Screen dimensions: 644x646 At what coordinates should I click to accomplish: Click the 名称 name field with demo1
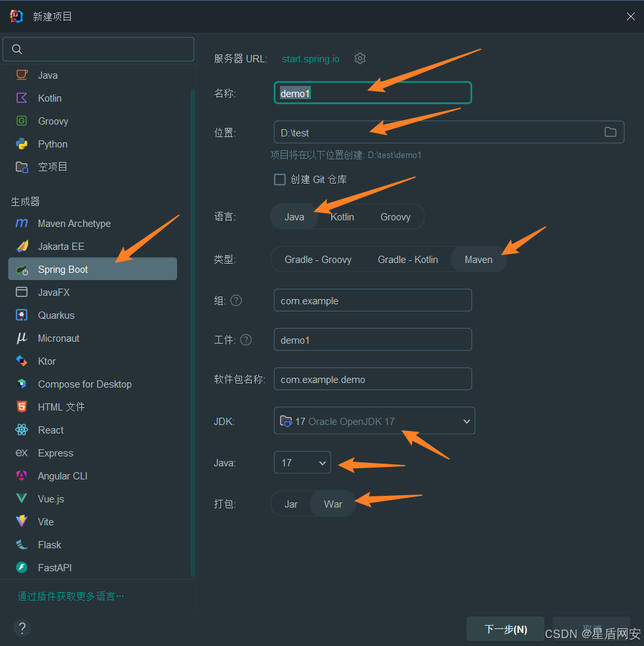tap(372, 93)
